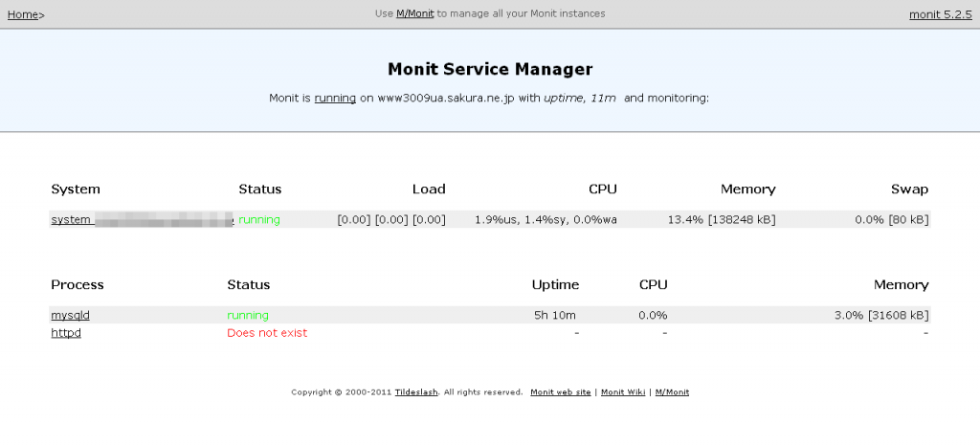Open the underlined running link for the Monit daemon
Viewport: 980px width, 446px height.
click(335, 98)
